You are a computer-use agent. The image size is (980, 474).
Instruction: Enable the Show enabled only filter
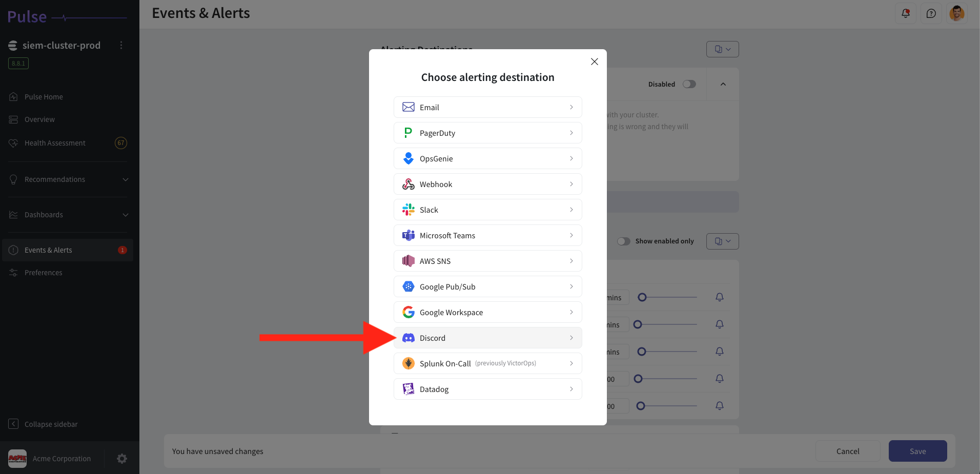[624, 241]
